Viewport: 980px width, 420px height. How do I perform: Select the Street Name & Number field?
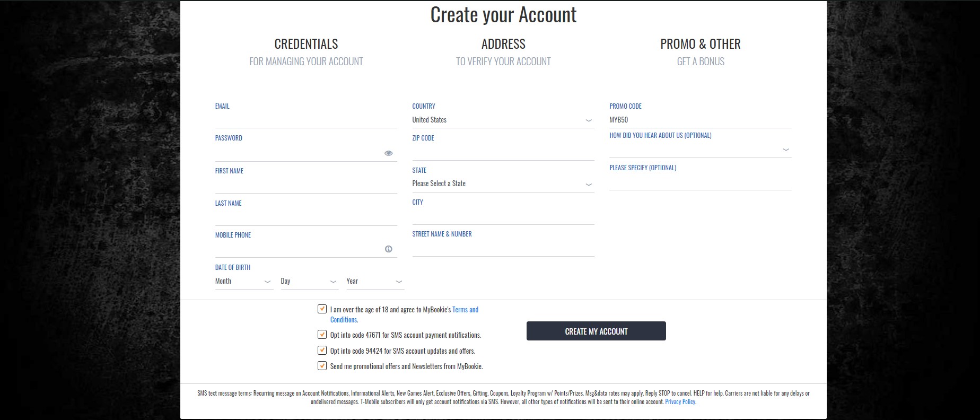click(x=503, y=248)
